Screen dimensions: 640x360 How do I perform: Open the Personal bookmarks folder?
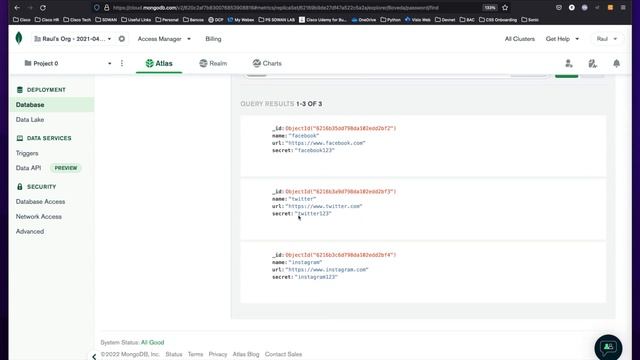tap(167, 20)
